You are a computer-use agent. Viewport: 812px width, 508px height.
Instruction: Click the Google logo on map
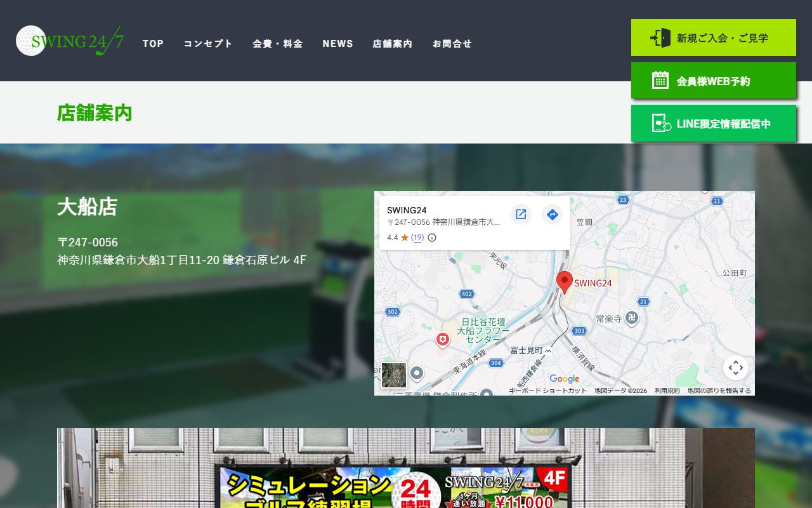coord(565,379)
